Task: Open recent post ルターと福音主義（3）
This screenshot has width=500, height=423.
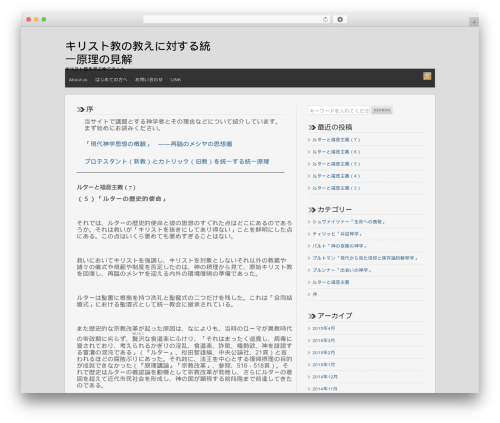Action: (336, 188)
